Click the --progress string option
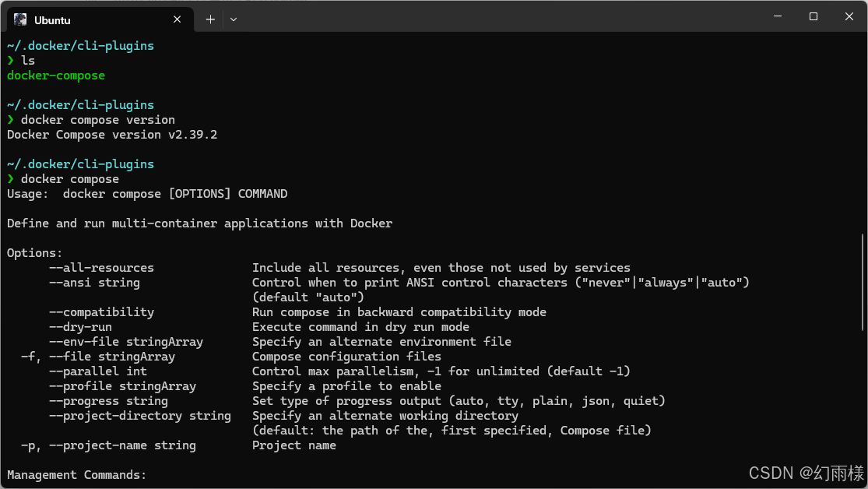The image size is (868, 489). (108, 401)
